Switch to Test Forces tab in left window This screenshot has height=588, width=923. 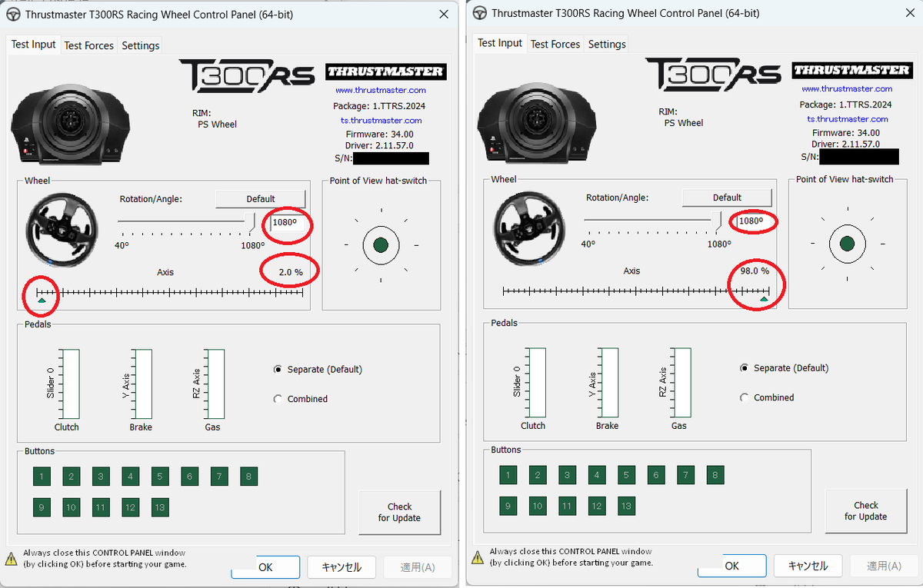[x=88, y=45]
